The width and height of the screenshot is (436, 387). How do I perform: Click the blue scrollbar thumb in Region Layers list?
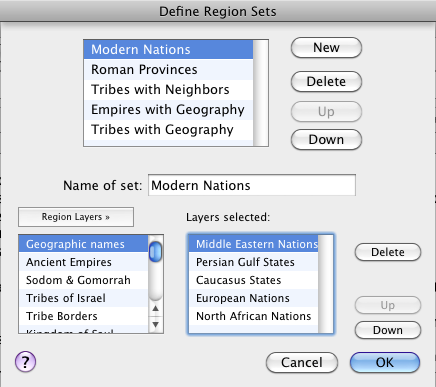(x=155, y=252)
